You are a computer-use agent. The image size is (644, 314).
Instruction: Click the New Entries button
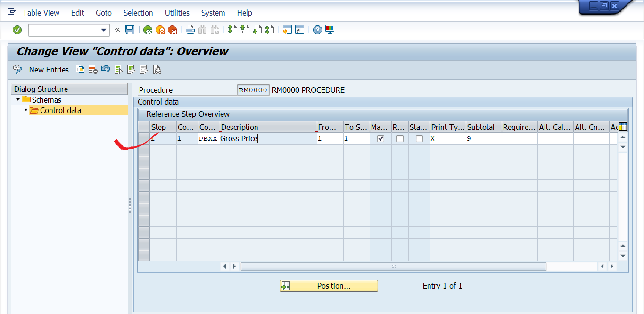point(49,70)
